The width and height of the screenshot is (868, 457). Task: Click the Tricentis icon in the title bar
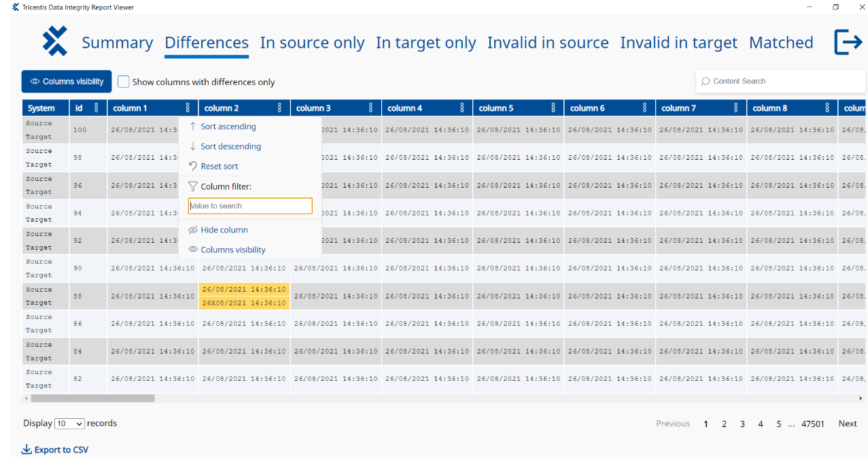coord(16,7)
